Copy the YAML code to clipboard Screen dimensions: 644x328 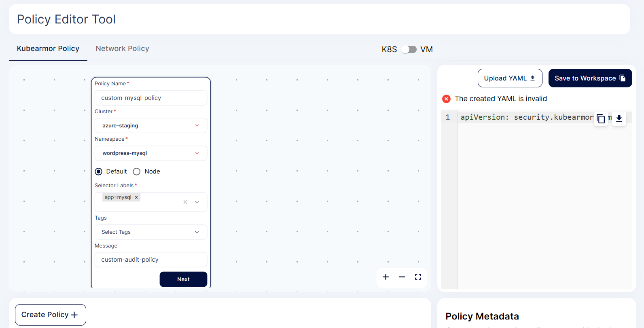tap(601, 119)
